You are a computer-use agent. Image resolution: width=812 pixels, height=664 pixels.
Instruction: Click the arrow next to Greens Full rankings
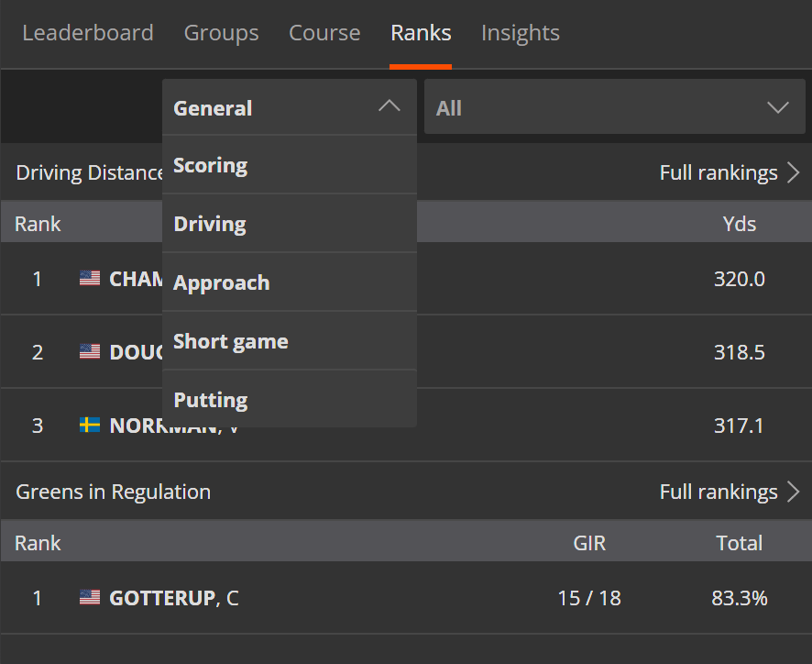[x=794, y=492]
